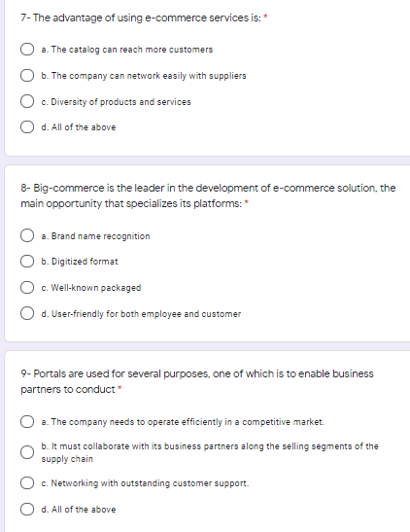Click question 9 text about Portals
Screen dimensions: 410x532
tap(197, 381)
